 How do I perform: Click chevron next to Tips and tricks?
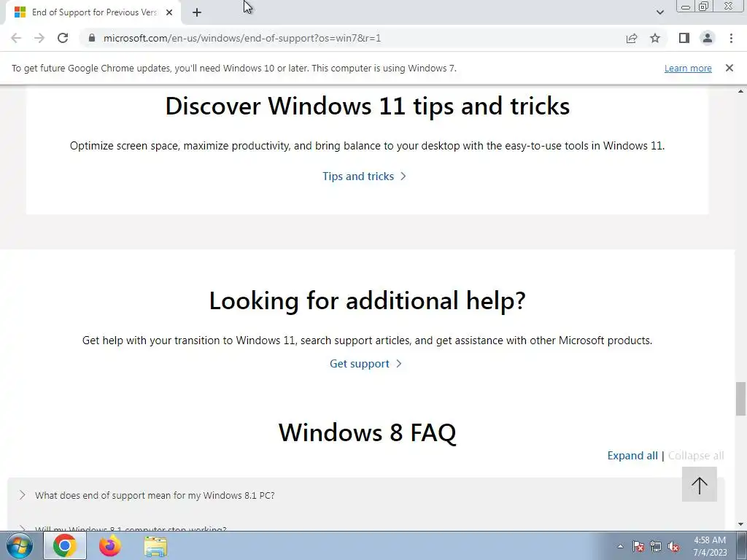click(x=403, y=176)
